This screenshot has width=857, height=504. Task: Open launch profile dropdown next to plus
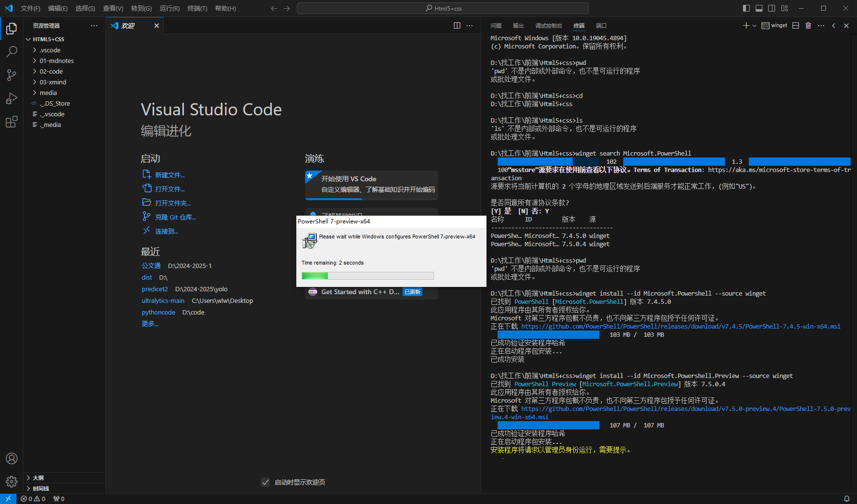coord(754,26)
